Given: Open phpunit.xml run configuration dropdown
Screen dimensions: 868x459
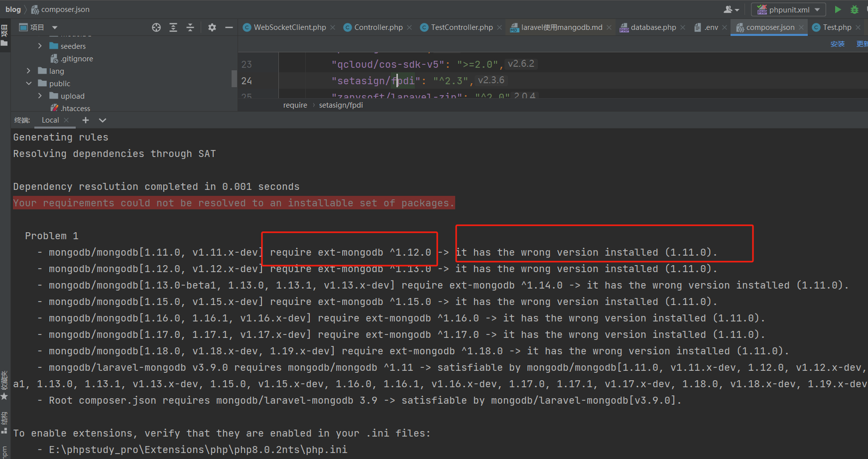Looking at the screenshot, I should 788,9.
